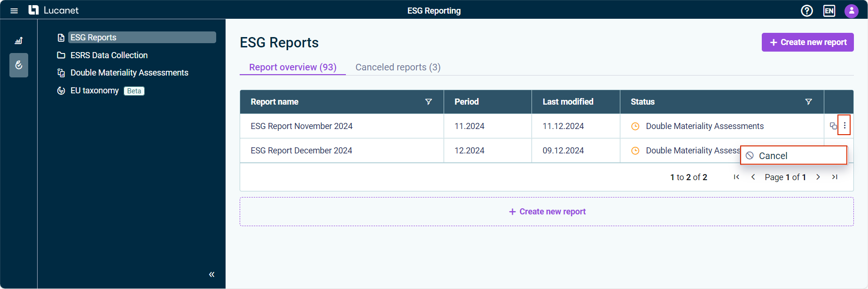Open the user profile avatar
Screen dimensions: 868x289
852,11
